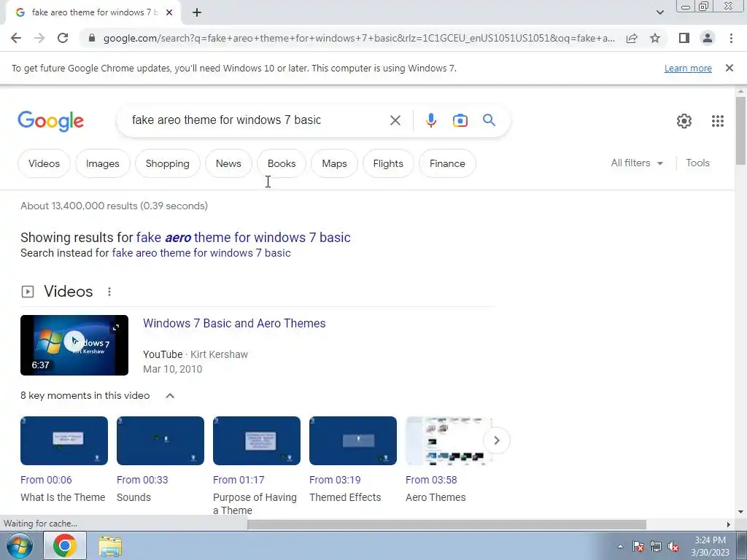Jump to From 03:58 timestamp

pos(431,480)
